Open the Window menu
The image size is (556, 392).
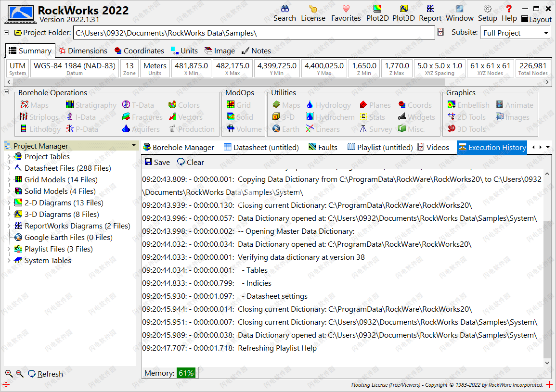coord(460,13)
